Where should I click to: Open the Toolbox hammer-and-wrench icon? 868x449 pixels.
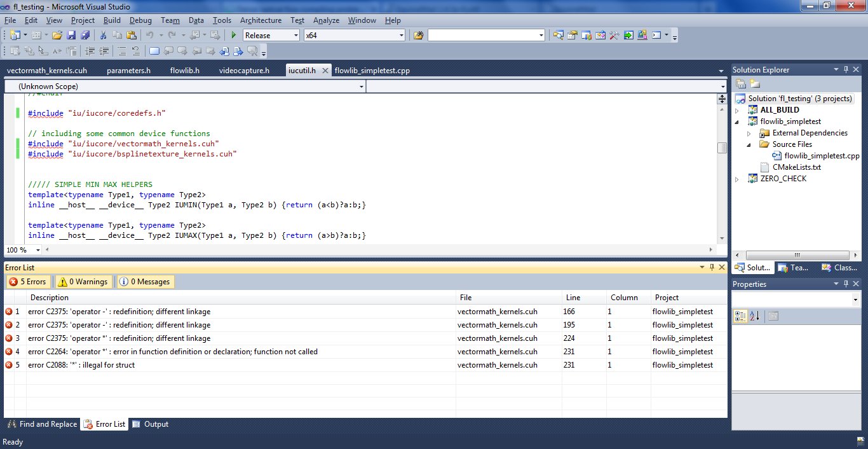614,36
